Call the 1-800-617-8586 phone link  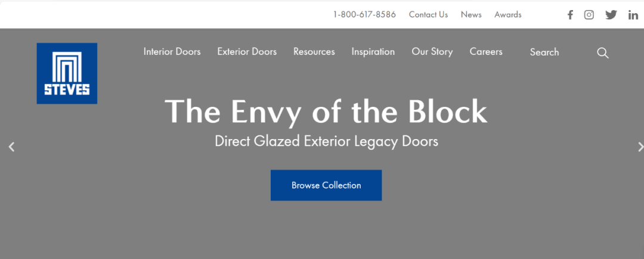coord(364,15)
